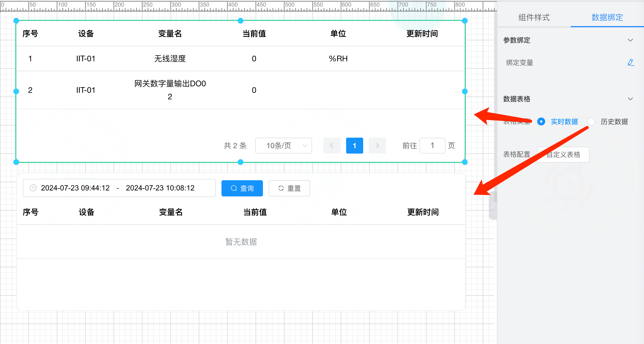Go to the next page with the right arrow
The height and width of the screenshot is (344, 644).
coord(377,146)
